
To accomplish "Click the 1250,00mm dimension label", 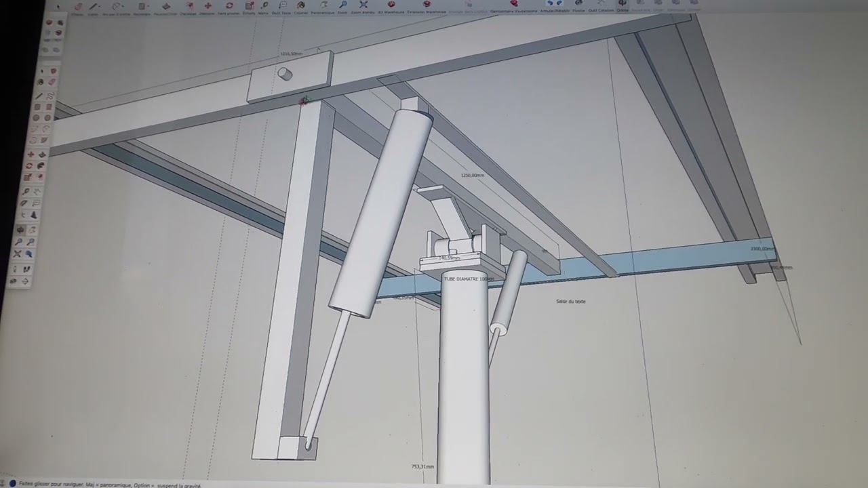I will point(473,176).
